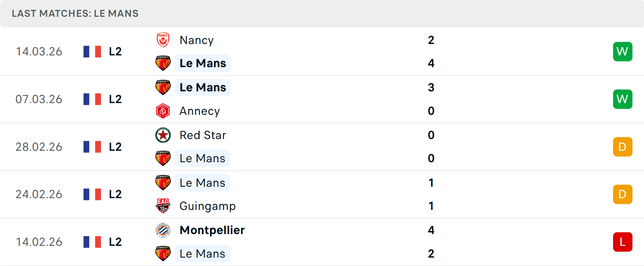The width and height of the screenshot is (644, 266).
Task: Click the Montpellier club crest icon
Action: pos(163,230)
